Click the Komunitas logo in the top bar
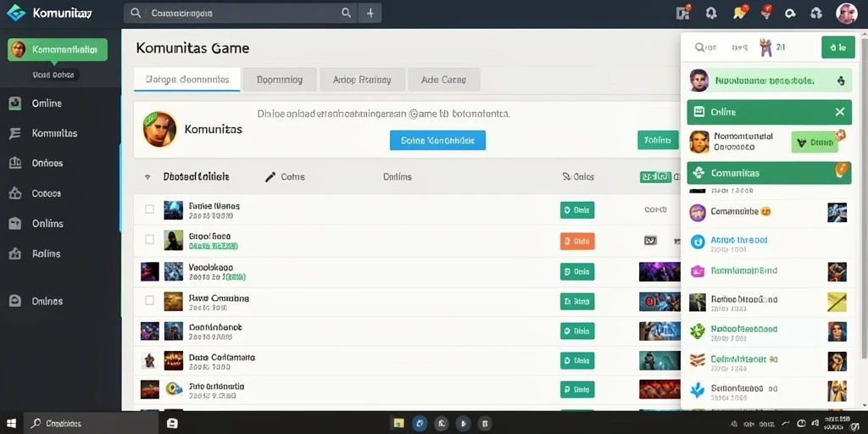 pyautogui.click(x=16, y=13)
